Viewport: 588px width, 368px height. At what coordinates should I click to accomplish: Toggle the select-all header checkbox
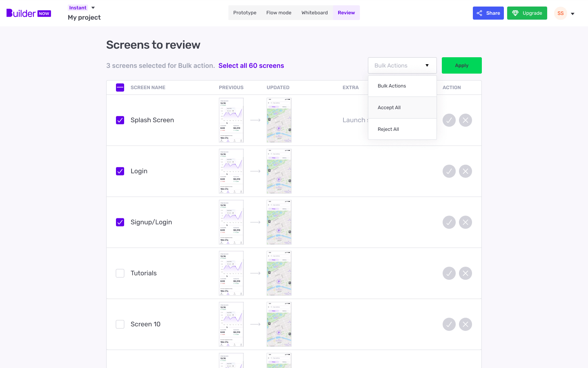click(120, 88)
